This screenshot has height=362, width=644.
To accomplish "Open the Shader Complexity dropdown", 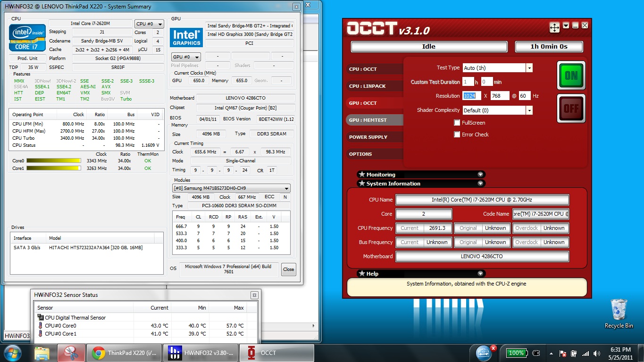I will point(529,110).
